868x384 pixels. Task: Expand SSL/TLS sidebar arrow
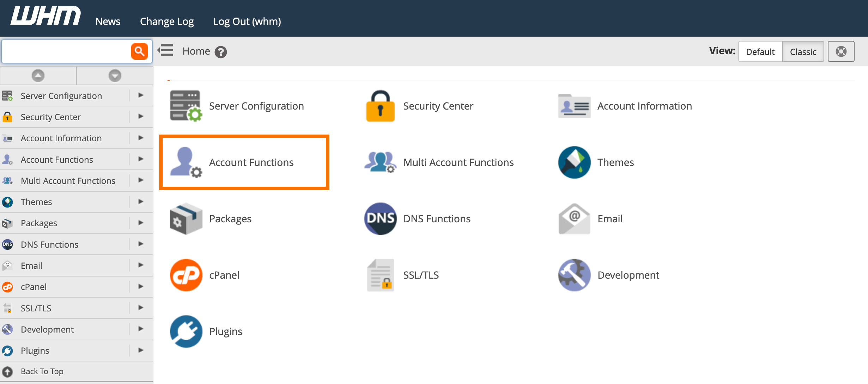click(x=141, y=308)
